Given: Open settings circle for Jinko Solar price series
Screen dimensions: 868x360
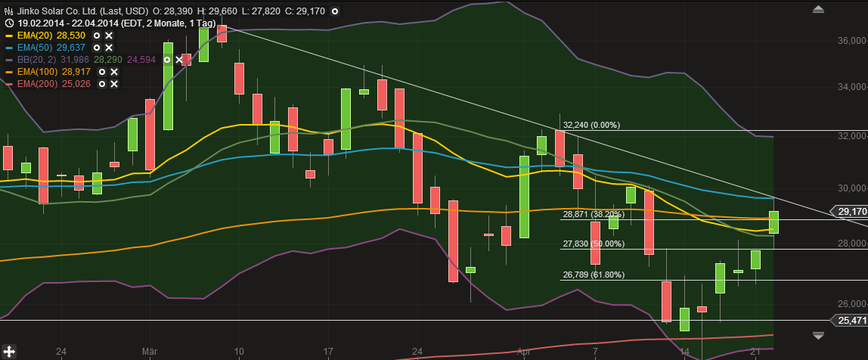Looking at the screenshot, I should (334, 11).
